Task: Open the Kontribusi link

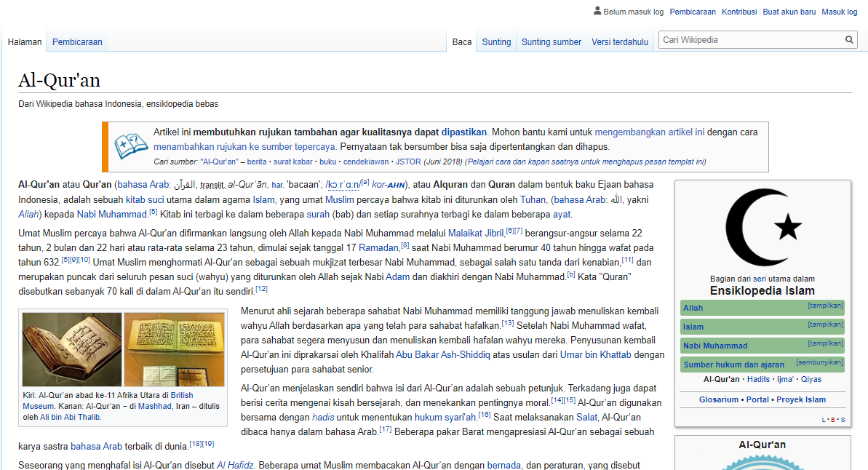Action: point(739,12)
